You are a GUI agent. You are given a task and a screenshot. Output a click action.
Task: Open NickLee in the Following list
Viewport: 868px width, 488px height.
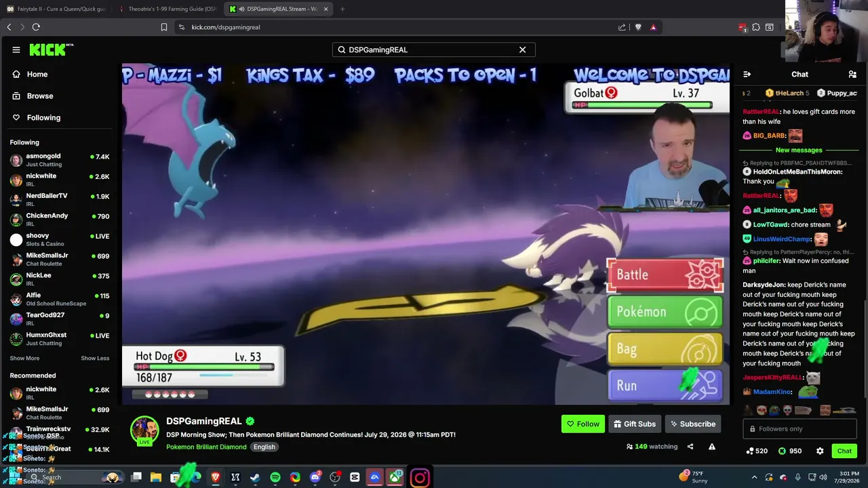pyautogui.click(x=60, y=279)
